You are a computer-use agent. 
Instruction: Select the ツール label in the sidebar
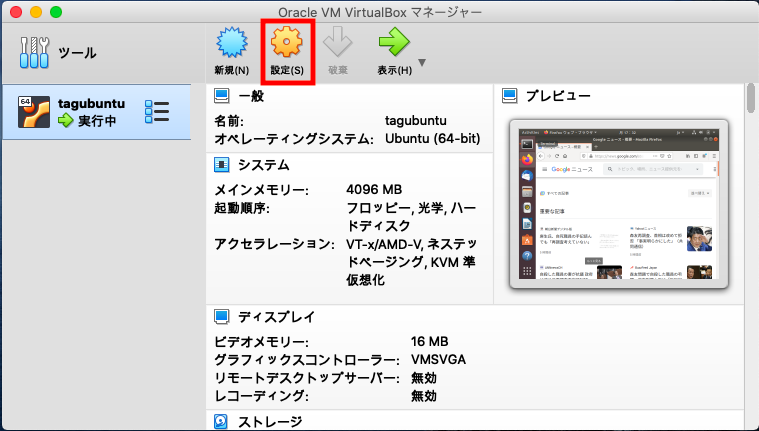[77, 52]
